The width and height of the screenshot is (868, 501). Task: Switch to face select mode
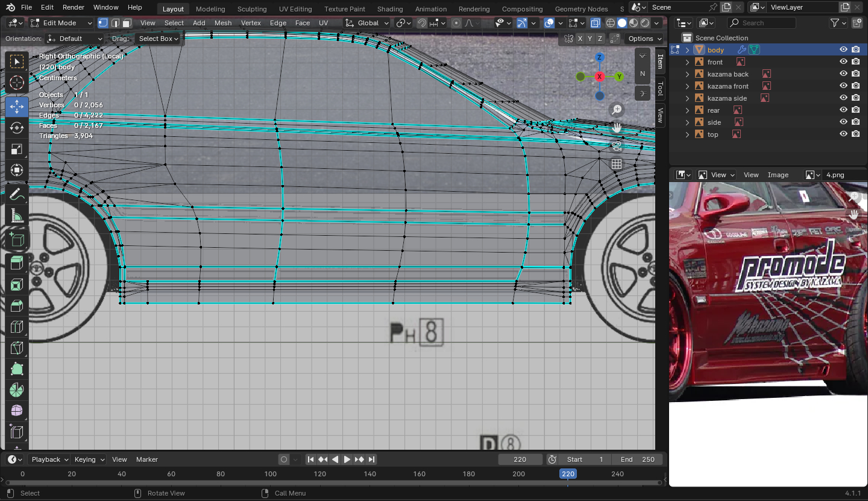point(127,23)
